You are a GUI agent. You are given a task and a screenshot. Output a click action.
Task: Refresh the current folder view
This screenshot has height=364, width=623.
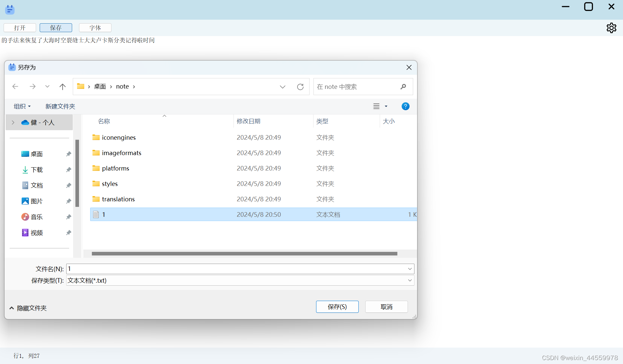300,87
